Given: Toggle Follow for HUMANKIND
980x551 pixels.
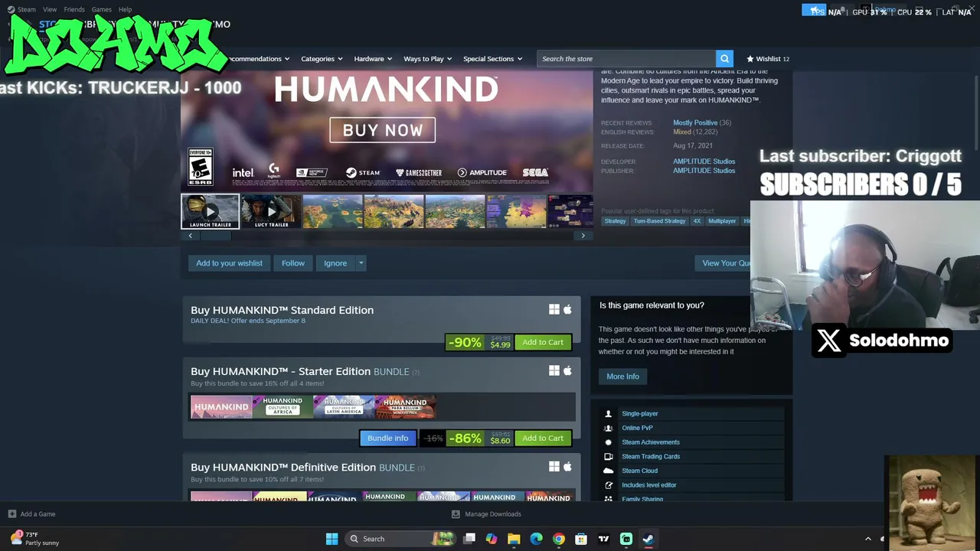Looking at the screenshot, I should [293, 263].
